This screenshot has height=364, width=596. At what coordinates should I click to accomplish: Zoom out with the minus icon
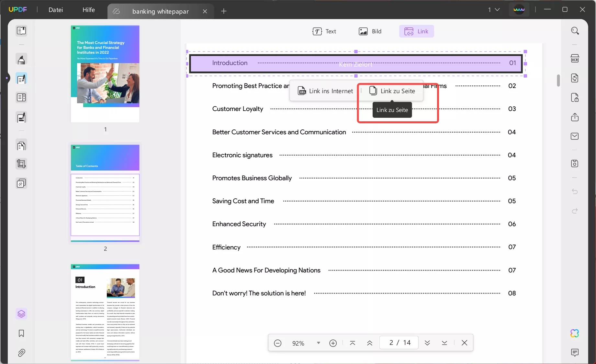point(278,343)
